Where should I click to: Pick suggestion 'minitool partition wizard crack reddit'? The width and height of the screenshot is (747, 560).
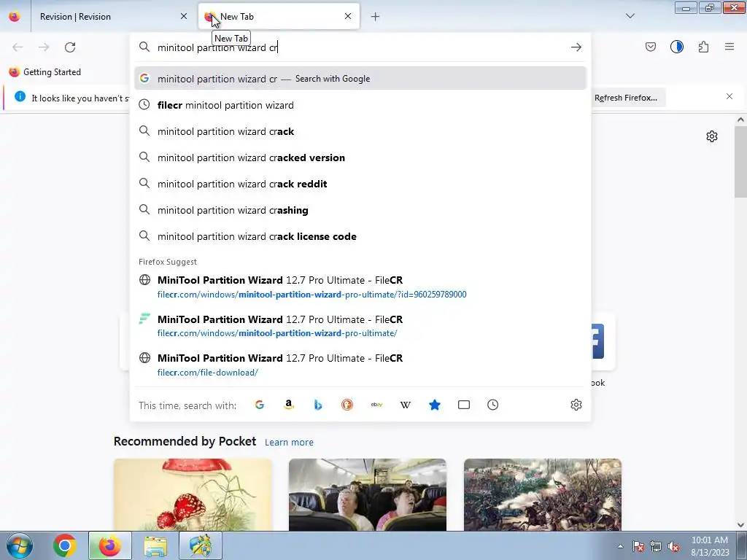[360, 183]
